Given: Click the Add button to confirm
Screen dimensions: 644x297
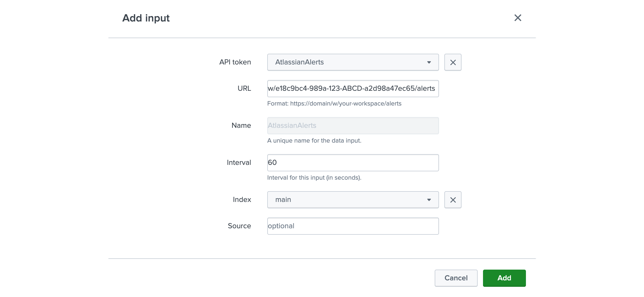Looking at the screenshot, I should click(x=504, y=278).
